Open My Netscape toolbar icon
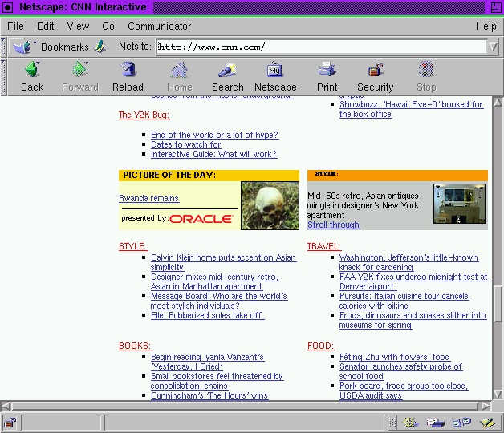504x433 pixels. coord(275,69)
